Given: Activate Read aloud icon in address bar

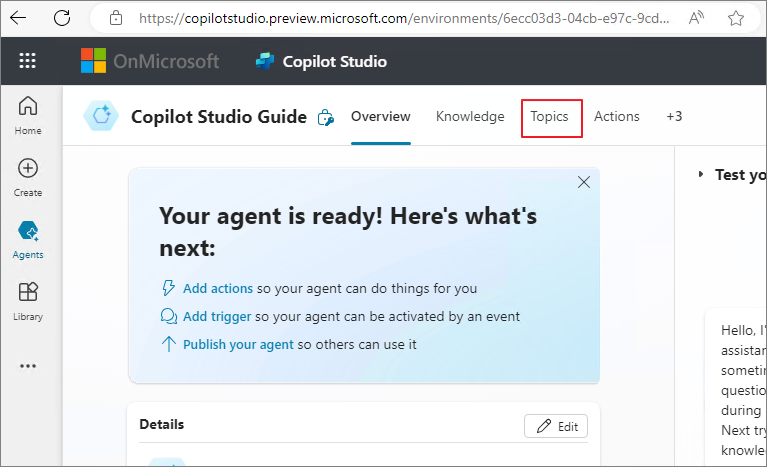Looking at the screenshot, I should point(696,18).
